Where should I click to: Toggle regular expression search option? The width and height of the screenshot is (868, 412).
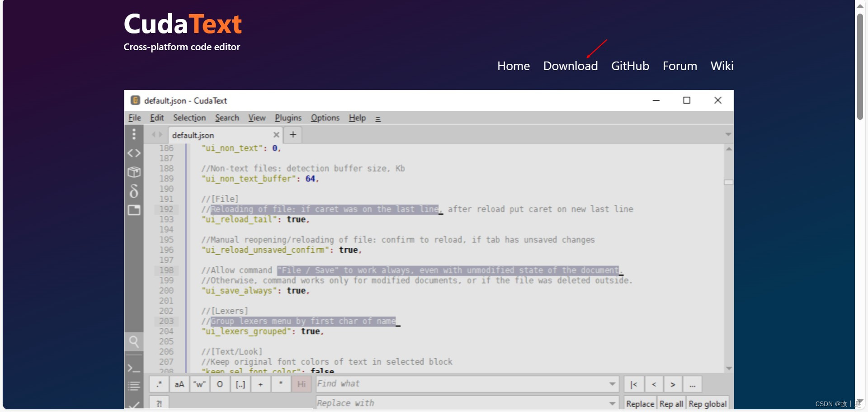pos(159,384)
